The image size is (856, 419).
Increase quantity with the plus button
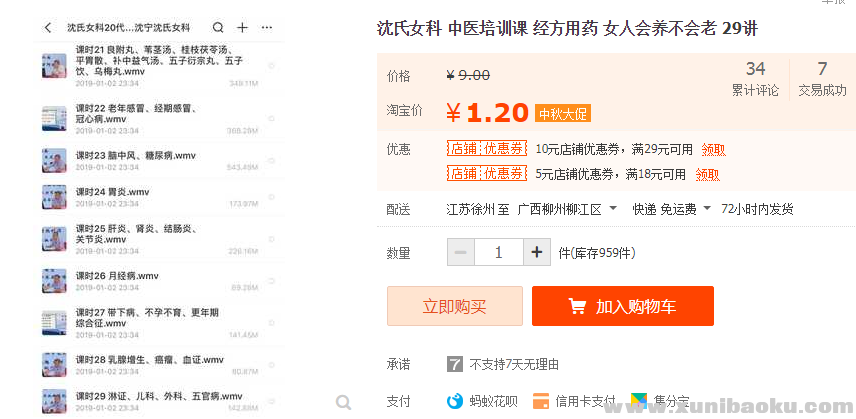(537, 252)
